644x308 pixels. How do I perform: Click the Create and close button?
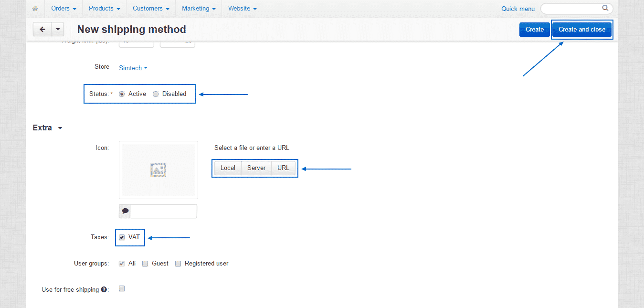pyautogui.click(x=581, y=29)
